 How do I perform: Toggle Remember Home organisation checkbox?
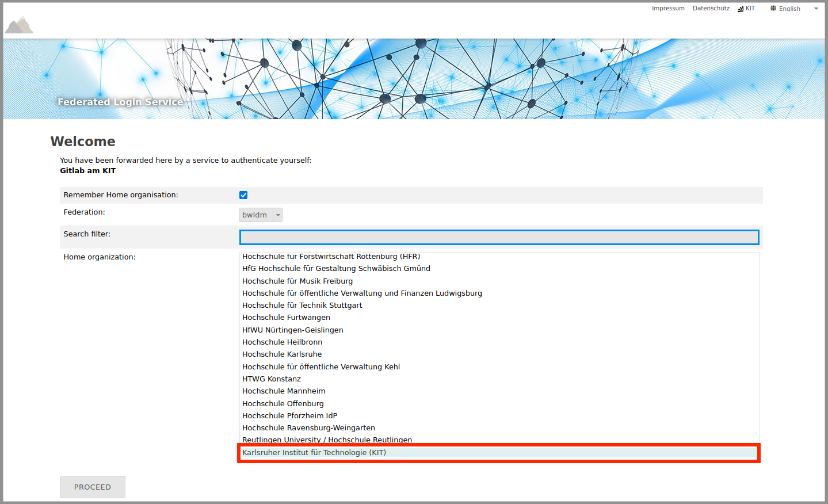pos(243,195)
